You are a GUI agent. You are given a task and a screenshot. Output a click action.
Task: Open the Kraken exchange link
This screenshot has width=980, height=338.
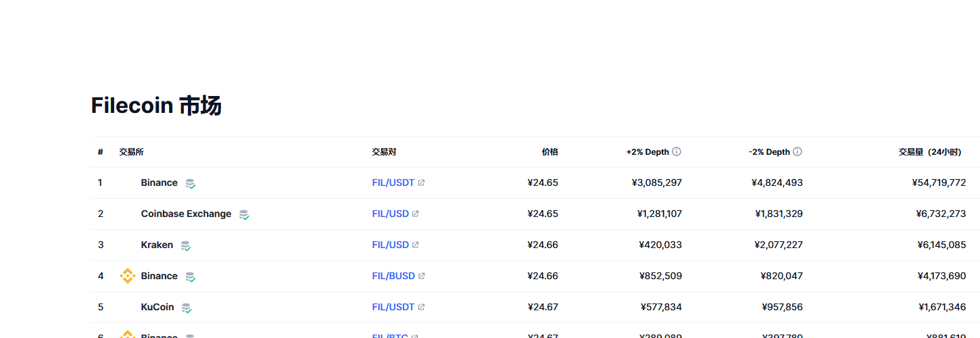point(157,245)
